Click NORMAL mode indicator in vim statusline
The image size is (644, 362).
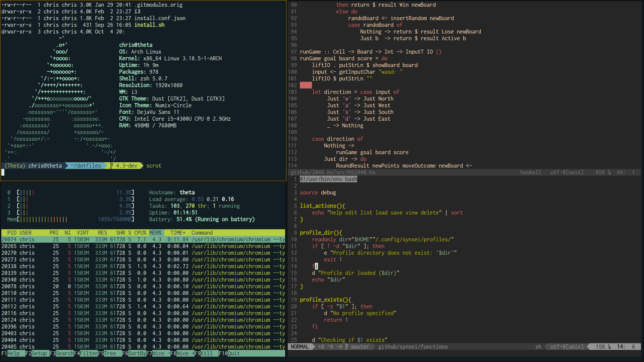[x=300, y=347]
